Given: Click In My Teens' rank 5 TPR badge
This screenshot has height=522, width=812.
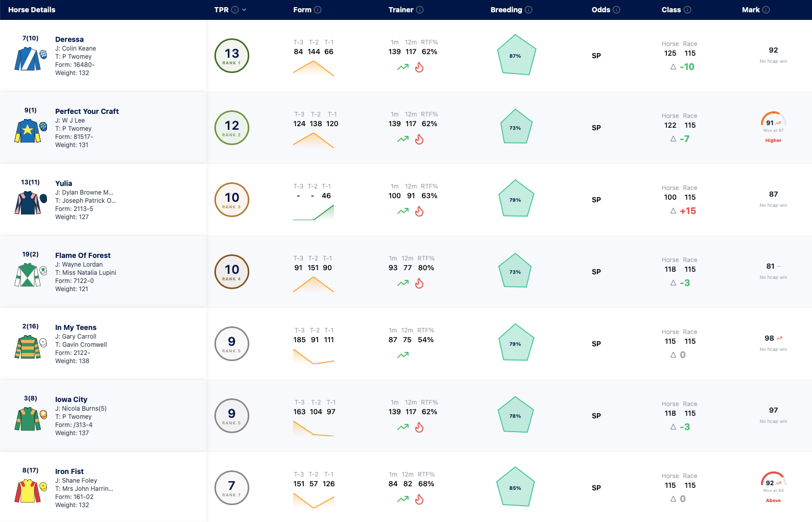Looking at the screenshot, I should tap(232, 343).
